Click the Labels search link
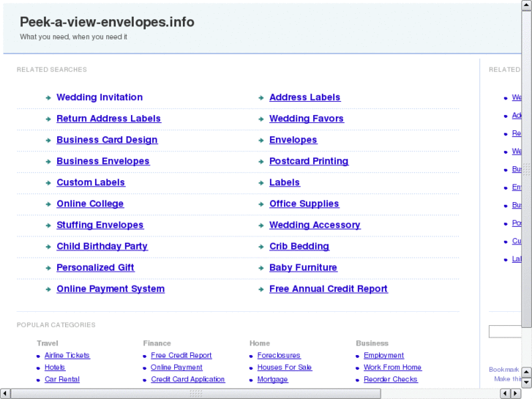This screenshot has width=532, height=399. 285,182
